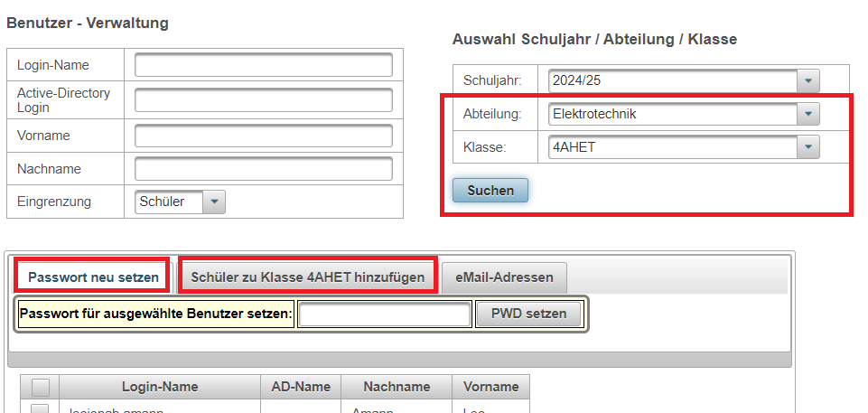The image size is (868, 413).
Task: Click into the Active-Directory Login field
Action: tap(264, 100)
